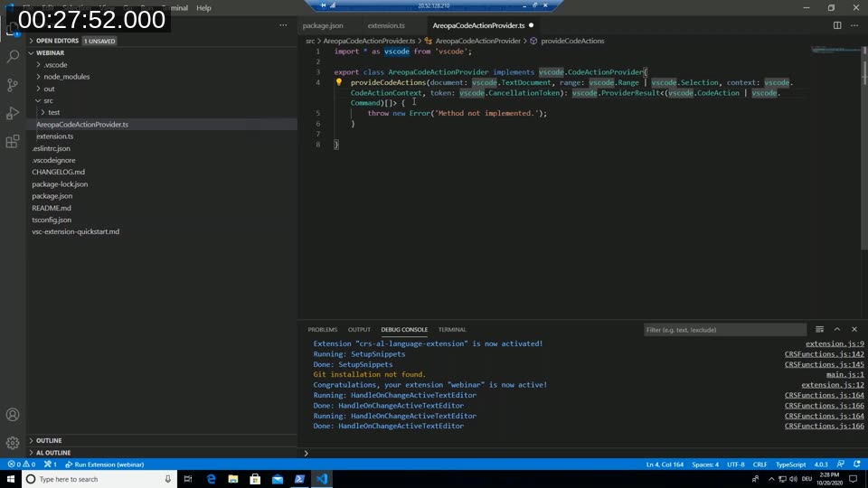868x488 pixels.
Task: Open the Source Control view
Action: (13, 85)
